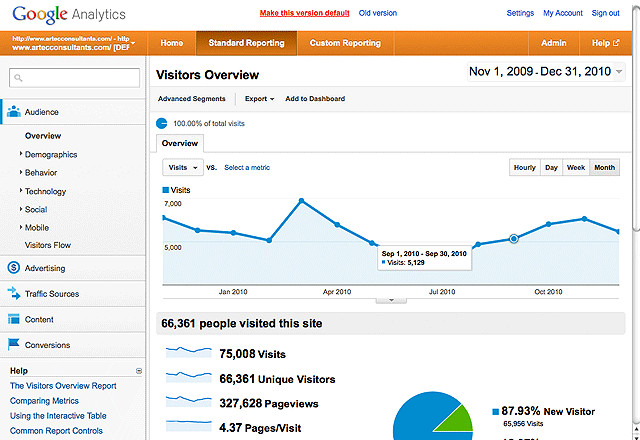Click Add to Dashboard button
This screenshot has height=440, width=640.
[315, 99]
